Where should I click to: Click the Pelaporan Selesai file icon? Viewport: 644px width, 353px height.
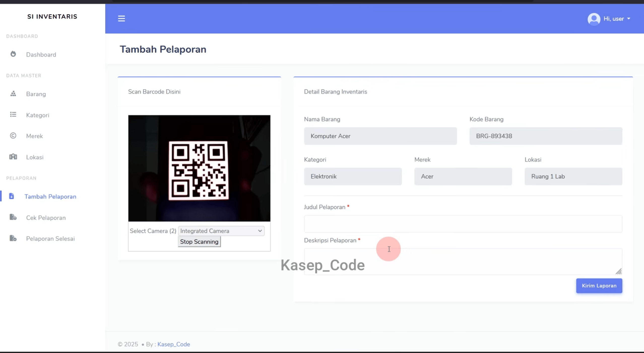(x=13, y=238)
